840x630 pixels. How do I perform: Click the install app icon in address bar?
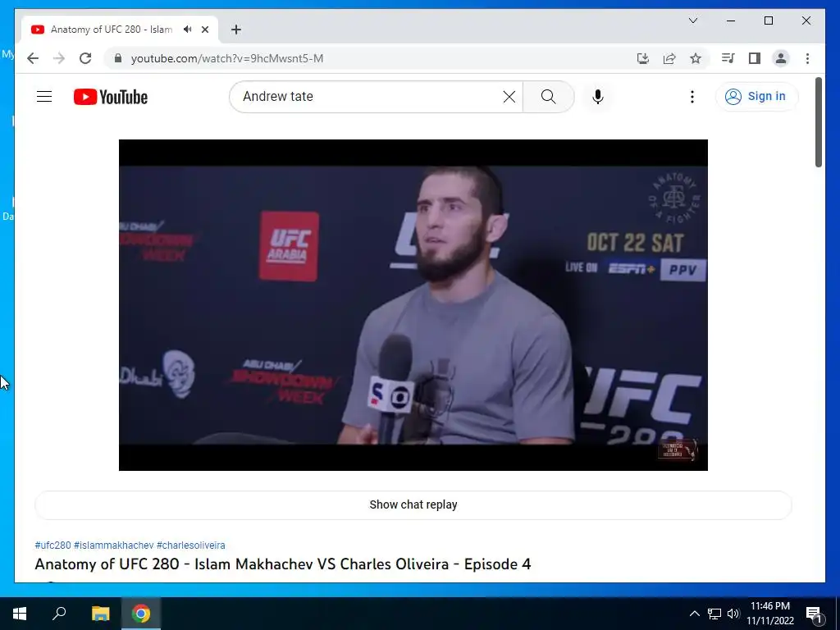[643, 58]
